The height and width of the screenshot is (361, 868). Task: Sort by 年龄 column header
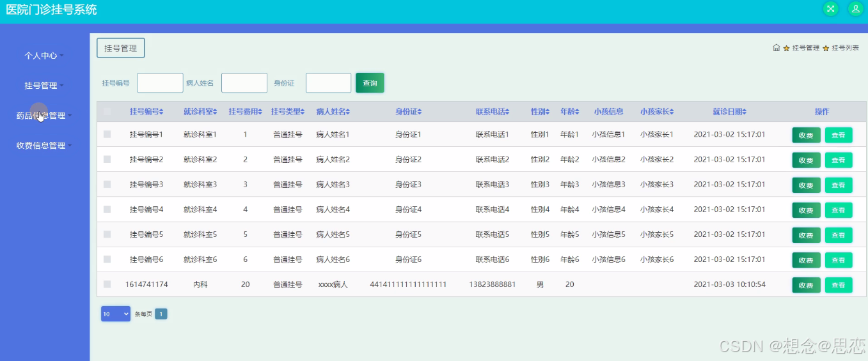point(570,112)
